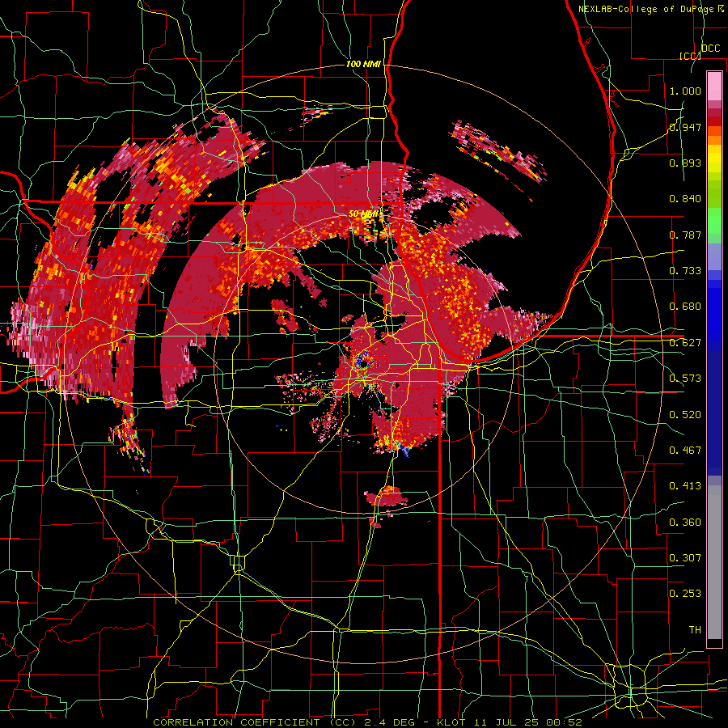Click the 0.947 legend value
The height and width of the screenshot is (728, 728).
coord(685,127)
